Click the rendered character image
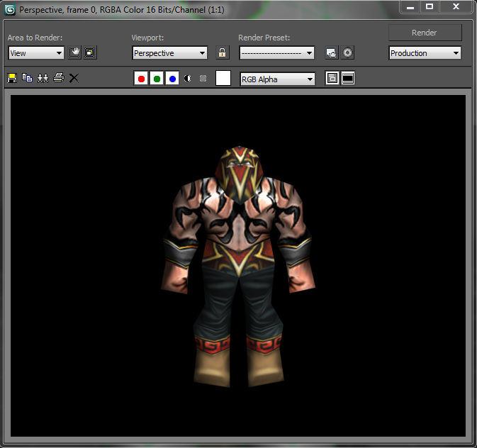 [238, 267]
